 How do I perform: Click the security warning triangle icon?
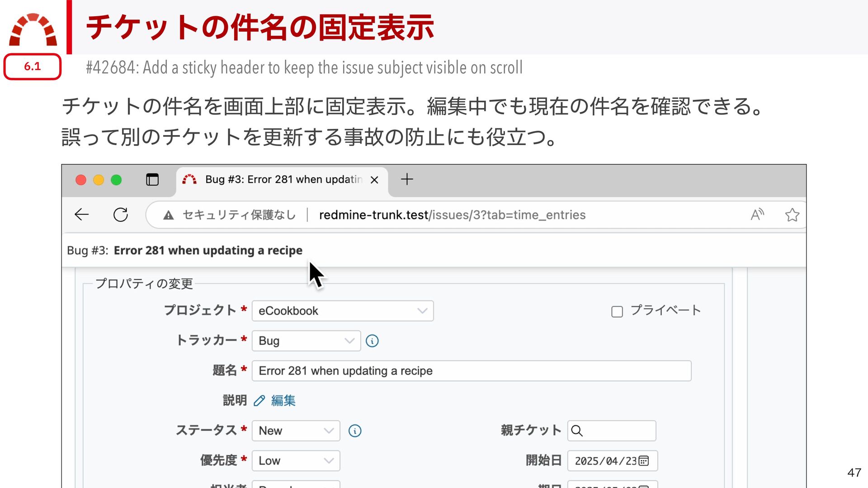[x=169, y=215]
